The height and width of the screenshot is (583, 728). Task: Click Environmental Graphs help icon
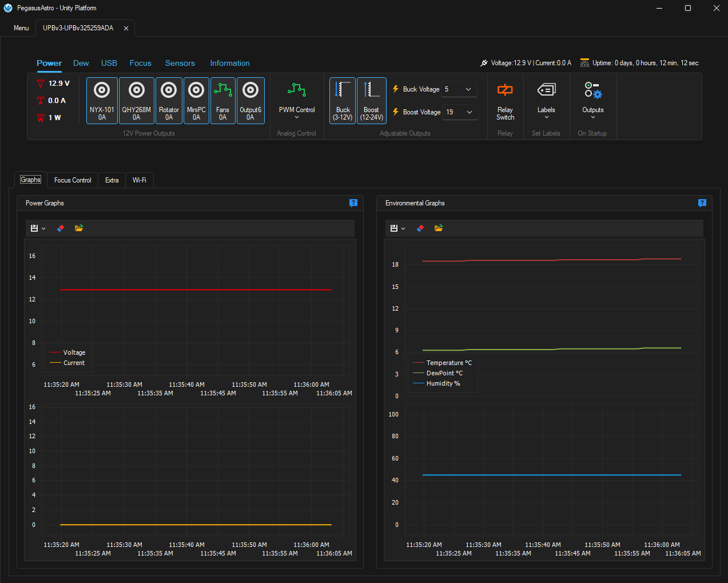click(702, 203)
